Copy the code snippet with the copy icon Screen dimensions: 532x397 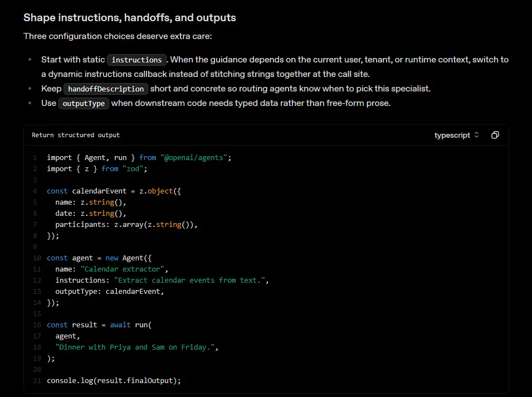(495, 135)
